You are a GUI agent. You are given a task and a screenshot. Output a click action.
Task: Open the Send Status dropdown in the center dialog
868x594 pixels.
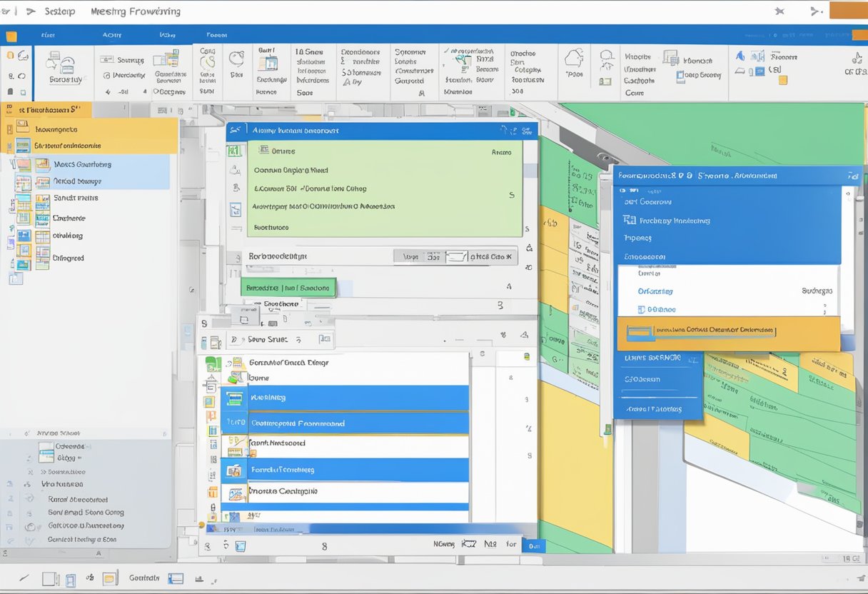(x=300, y=341)
